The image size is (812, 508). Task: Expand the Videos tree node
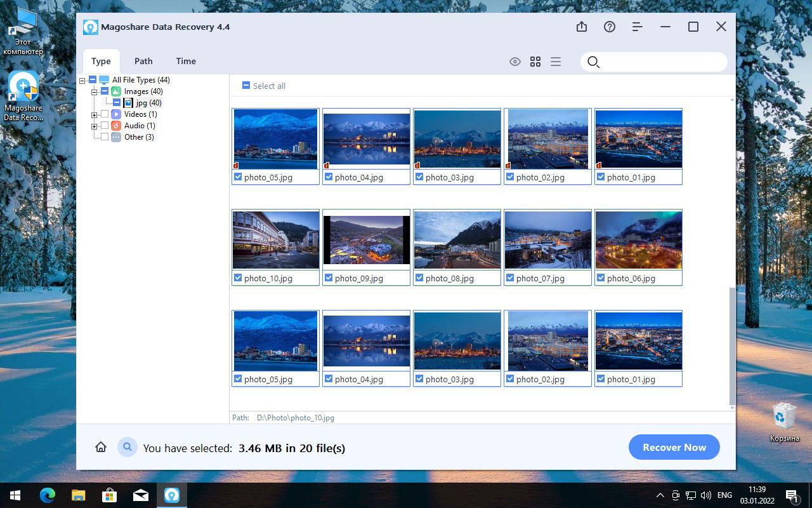[94, 115]
